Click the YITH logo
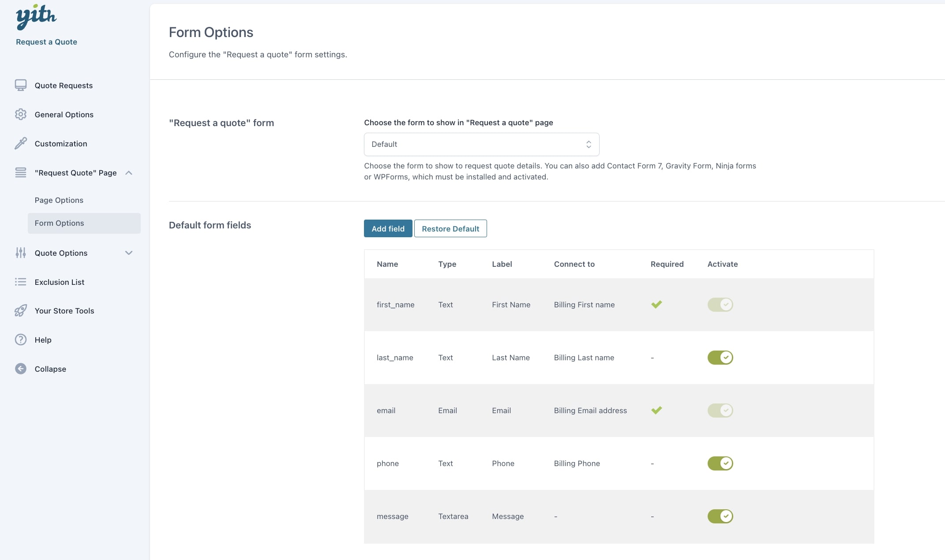Image resolution: width=945 pixels, height=560 pixels. click(36, 17)
